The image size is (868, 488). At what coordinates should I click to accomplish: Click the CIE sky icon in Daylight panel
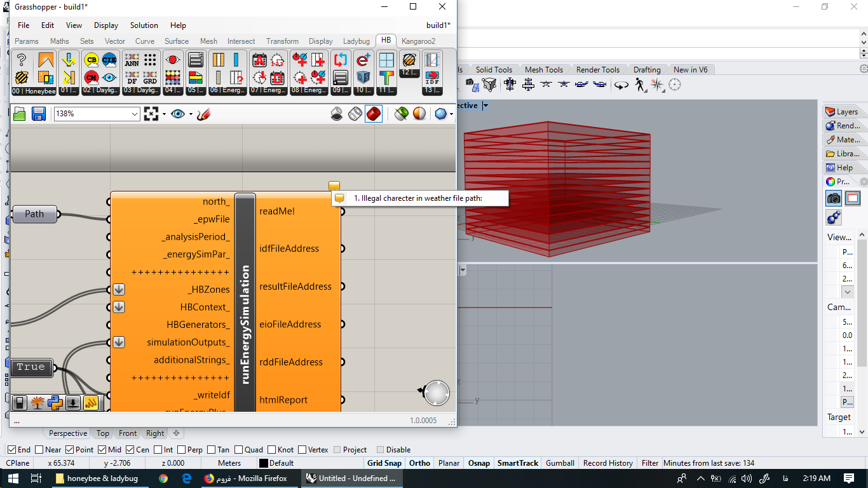[109, 60]
